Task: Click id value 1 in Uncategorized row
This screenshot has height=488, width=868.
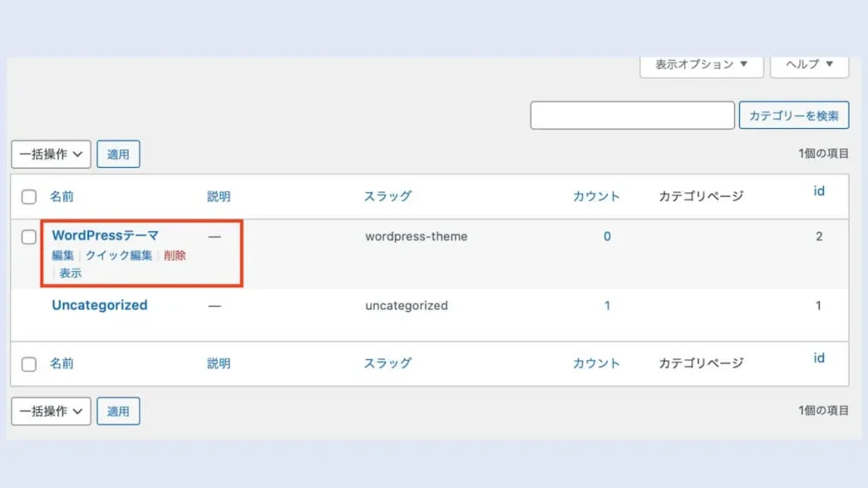Action: click(x=818, y=305)
